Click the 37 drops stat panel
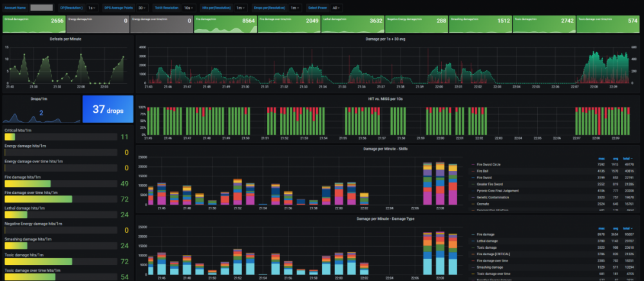 click(108, 109)
